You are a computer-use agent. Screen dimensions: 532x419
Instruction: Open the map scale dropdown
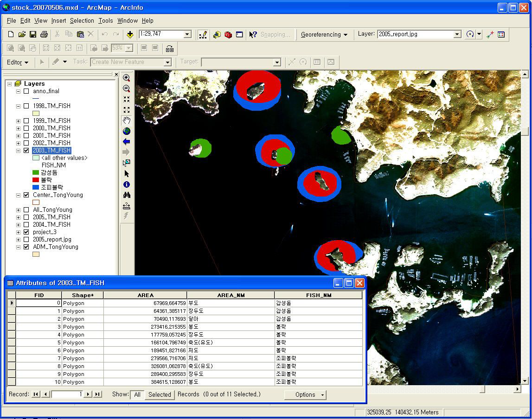[187, 34]
